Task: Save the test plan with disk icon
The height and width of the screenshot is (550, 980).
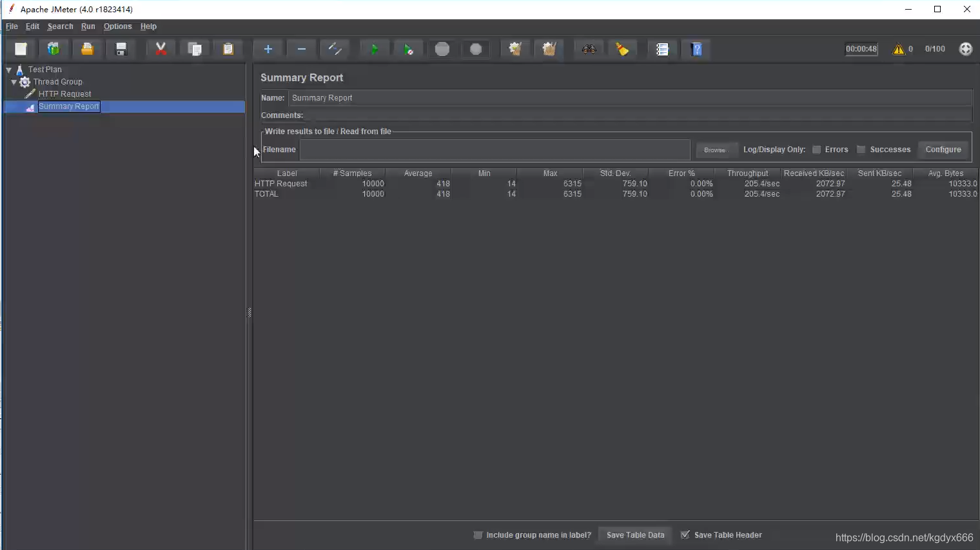Action: [x=121, y=49]
